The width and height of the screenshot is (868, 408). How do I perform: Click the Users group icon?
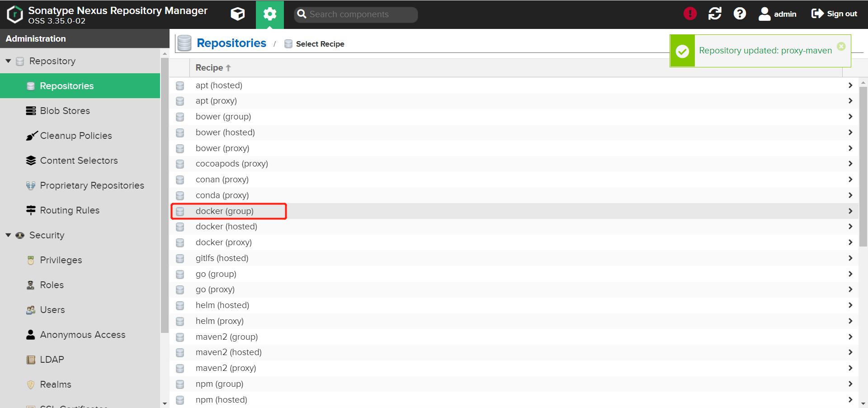[31, 310]
